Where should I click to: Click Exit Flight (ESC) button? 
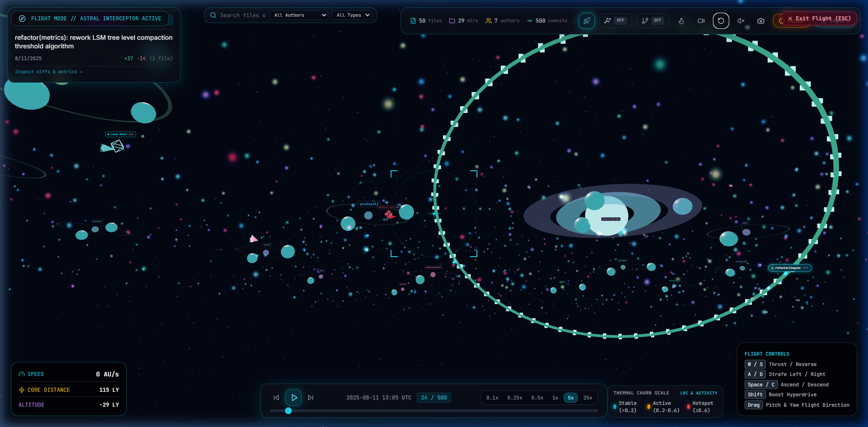coord(819,19)
